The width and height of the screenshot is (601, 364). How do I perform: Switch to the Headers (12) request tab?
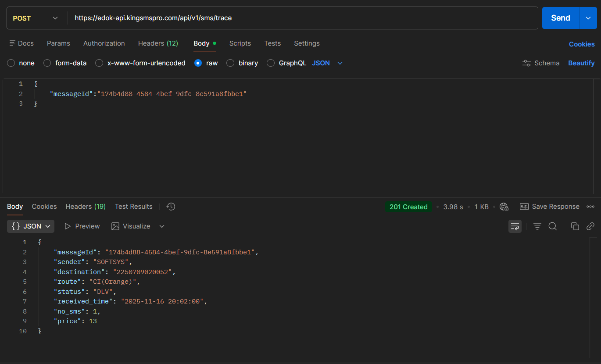coord(158,43)
